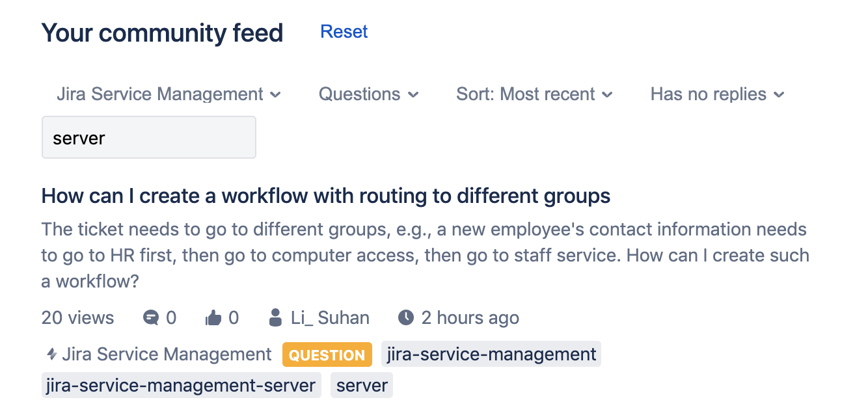Click the clock time icon
The image size is (868, 415).
click(x=406, y=317)
